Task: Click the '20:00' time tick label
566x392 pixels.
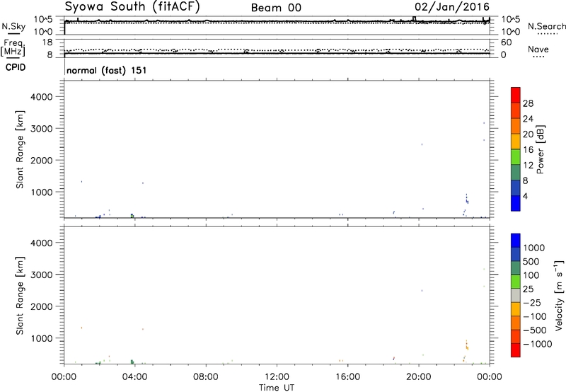Action: [418, 377]
